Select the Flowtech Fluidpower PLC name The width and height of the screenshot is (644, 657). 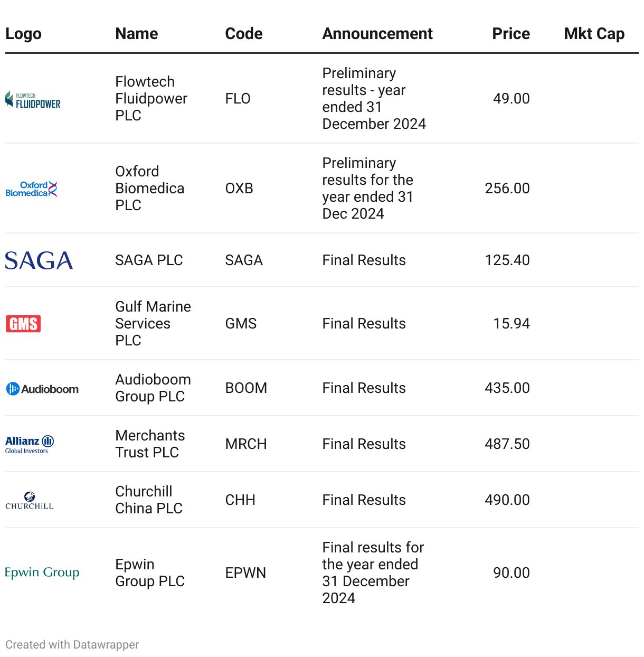[151, 99]
